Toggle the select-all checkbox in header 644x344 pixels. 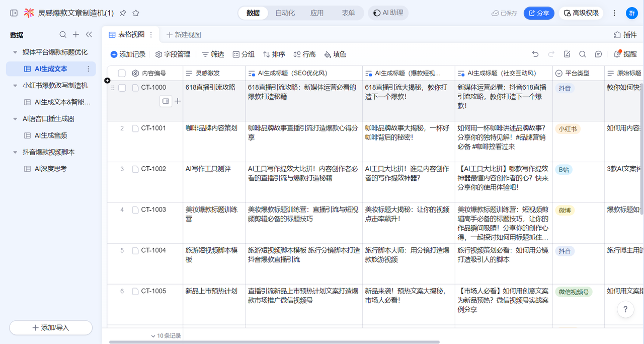tap(122, 74)
